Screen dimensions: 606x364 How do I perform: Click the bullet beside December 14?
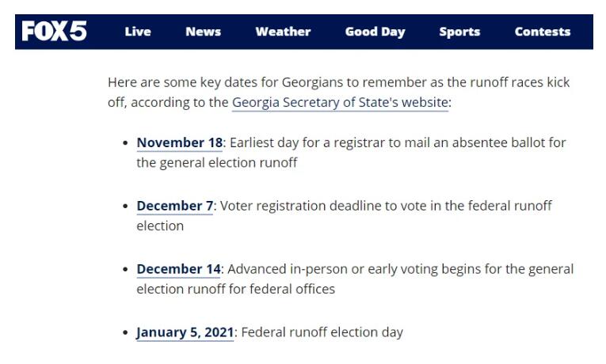click(125, 270)
